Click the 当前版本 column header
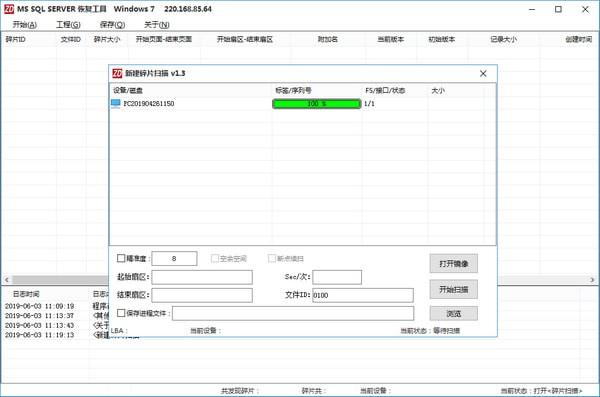This screenshot has height=397, width=600. pyautogui.click(x=391, y=39)
